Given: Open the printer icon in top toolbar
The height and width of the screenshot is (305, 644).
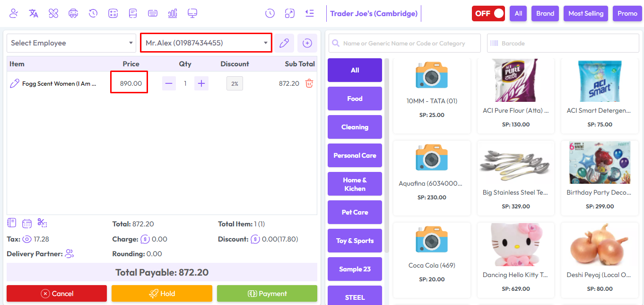Looking at the screenshot, I should pyautogui.click(x=73, y=13).
